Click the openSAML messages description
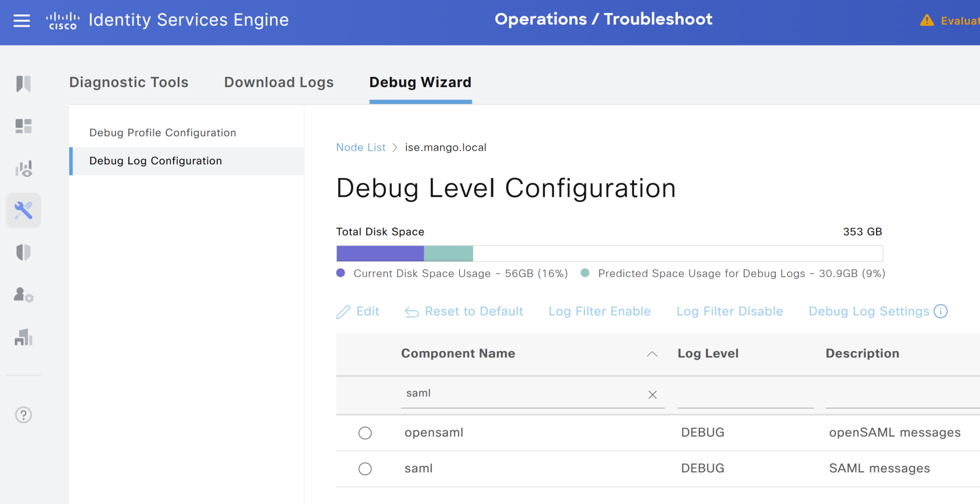 point(895,433)
